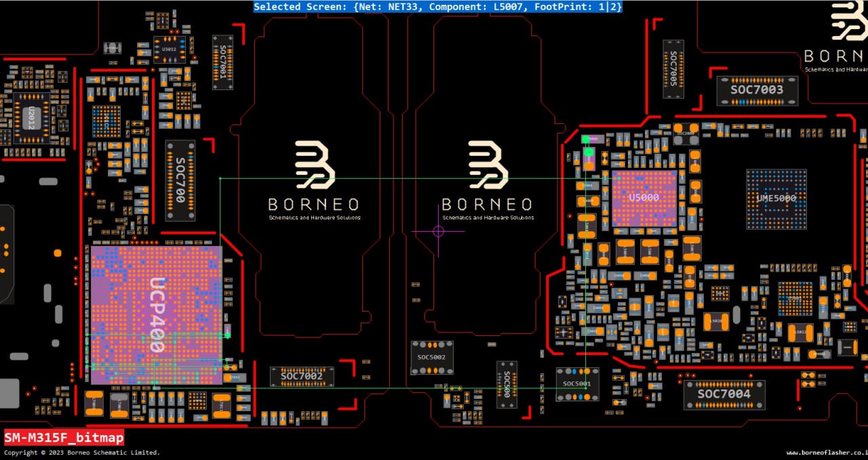Select the L5012 inductor
868x460 pixels.
click(x=800, y=333)
